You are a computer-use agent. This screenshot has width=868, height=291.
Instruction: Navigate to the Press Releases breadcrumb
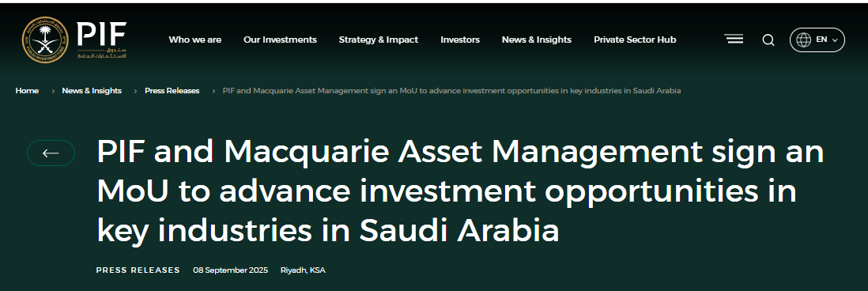click(172, 91)
